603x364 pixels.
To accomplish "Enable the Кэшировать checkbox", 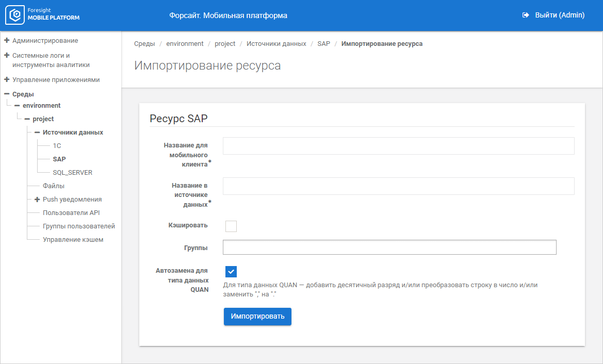I will 231,226.
